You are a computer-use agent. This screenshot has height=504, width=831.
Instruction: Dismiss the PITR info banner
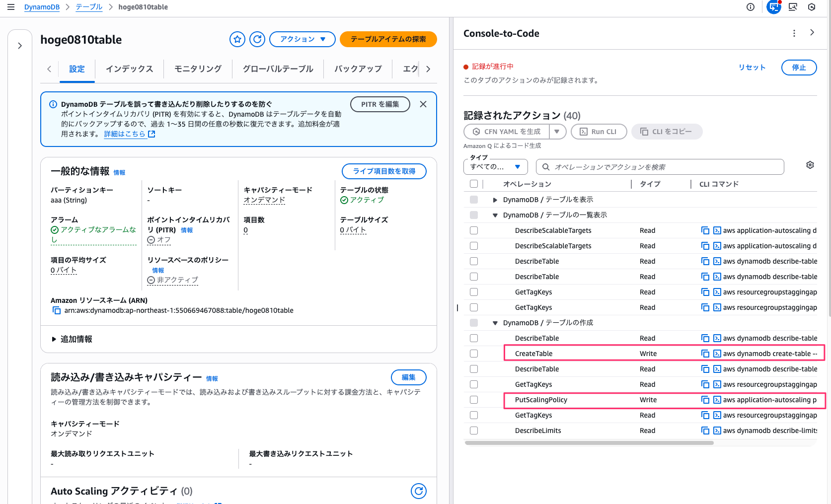point(423,104)
